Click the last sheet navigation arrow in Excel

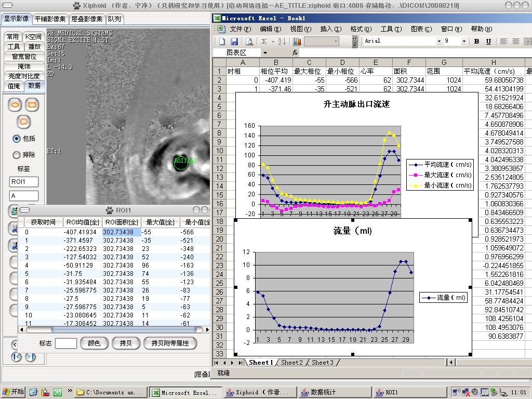[240, 363]
